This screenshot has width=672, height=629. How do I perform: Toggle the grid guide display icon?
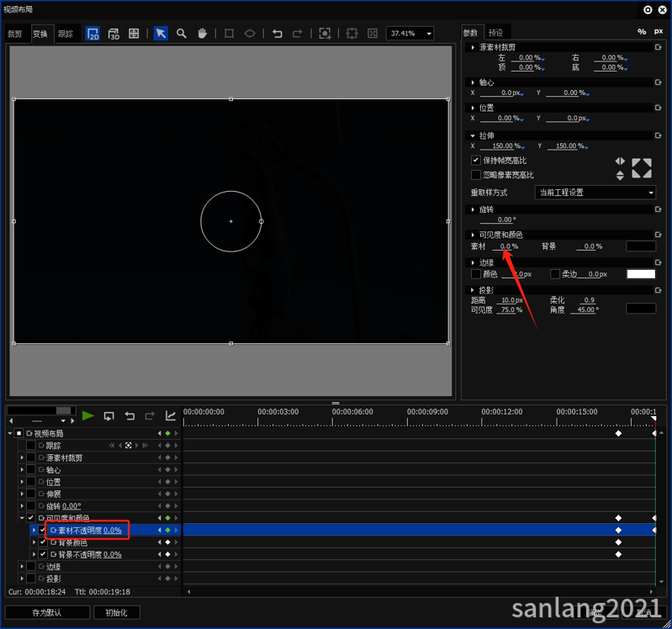135,34
